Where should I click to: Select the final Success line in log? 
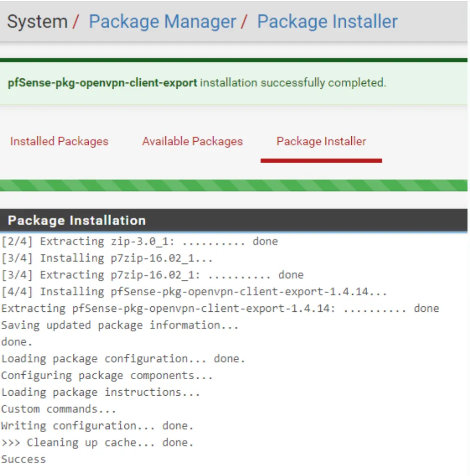(23, 459)
